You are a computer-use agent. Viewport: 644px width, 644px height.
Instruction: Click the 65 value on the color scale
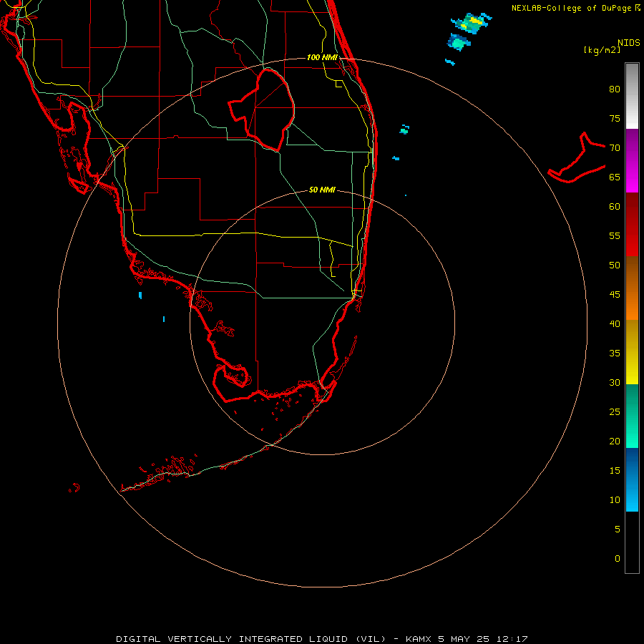tap(615, 177)
